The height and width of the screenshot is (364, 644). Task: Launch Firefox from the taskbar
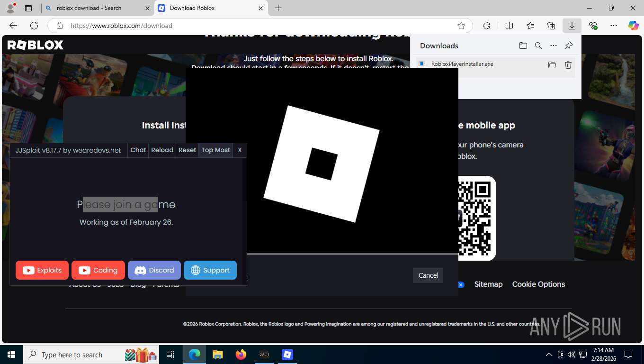tap(241, 355)
